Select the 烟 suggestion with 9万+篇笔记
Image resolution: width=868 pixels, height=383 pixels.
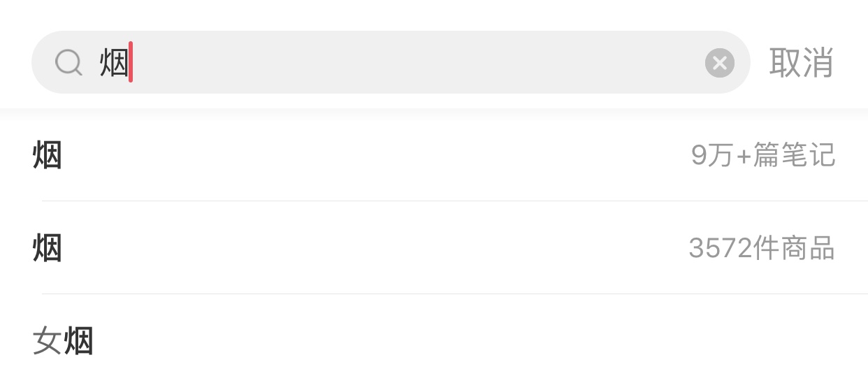[x=433, y=155]
